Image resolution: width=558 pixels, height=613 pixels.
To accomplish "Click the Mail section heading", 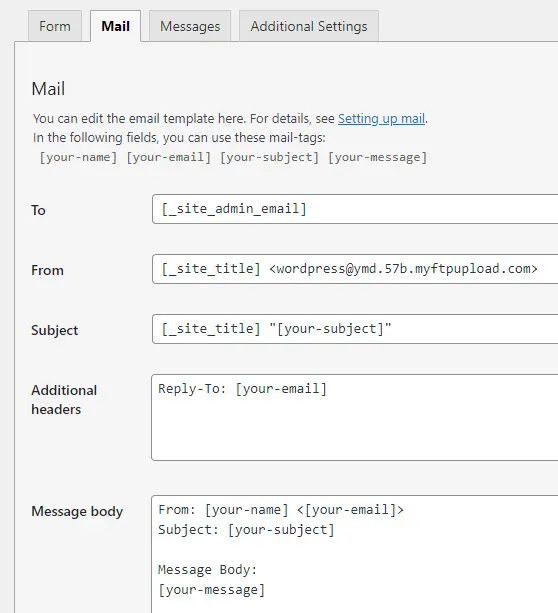I will point(48,89).
